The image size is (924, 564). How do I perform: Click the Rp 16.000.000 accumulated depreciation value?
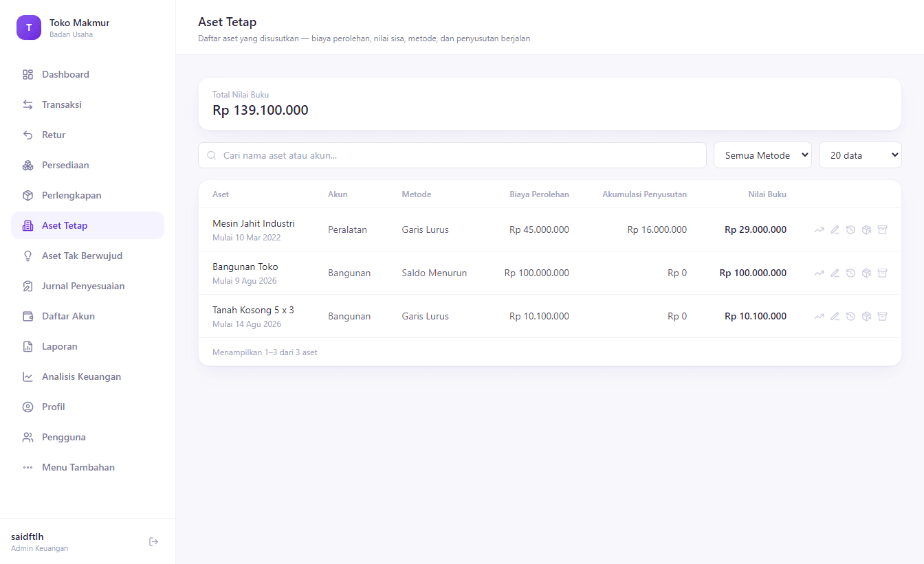[657, 229]
